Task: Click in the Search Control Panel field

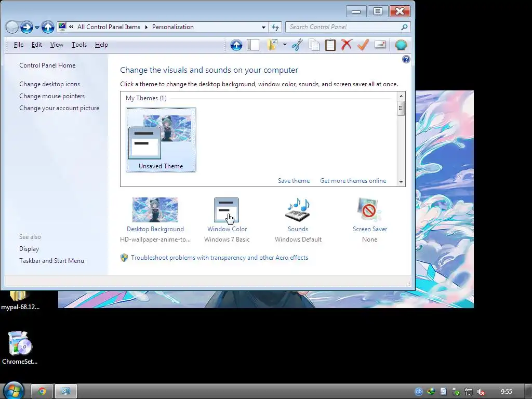Action: [x=348, y=27]
